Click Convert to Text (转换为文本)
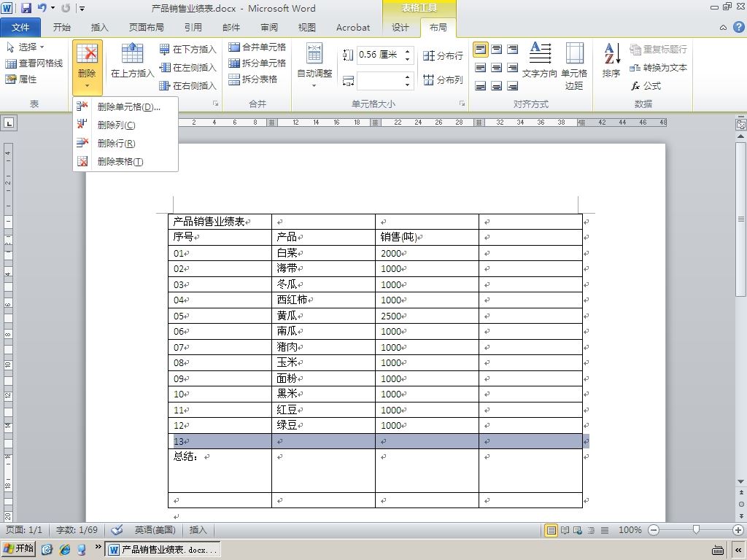Image resolution: width=747 pixels, height=560 pixels. 659,68
